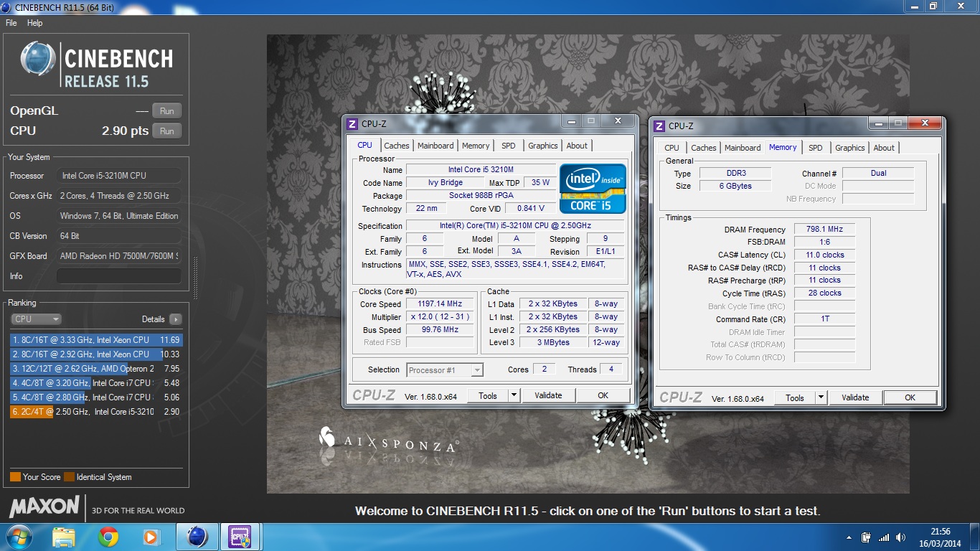Screen dimensions: 980x551
Task: Open media player from taskbar
Action: (151, 537)
